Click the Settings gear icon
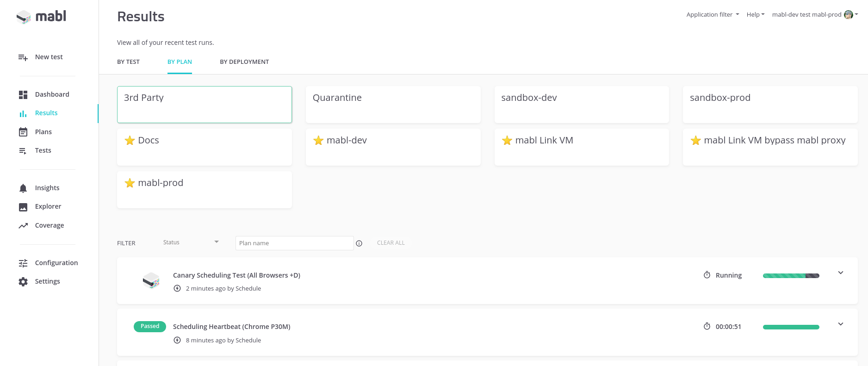868x366 pixels. 23,282
